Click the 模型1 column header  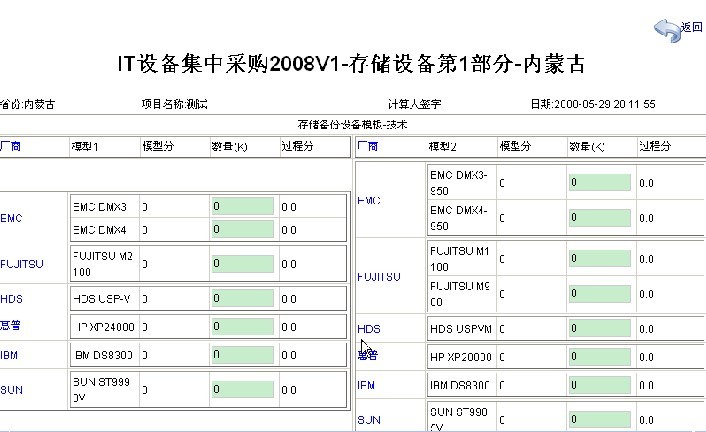[85, 146]
